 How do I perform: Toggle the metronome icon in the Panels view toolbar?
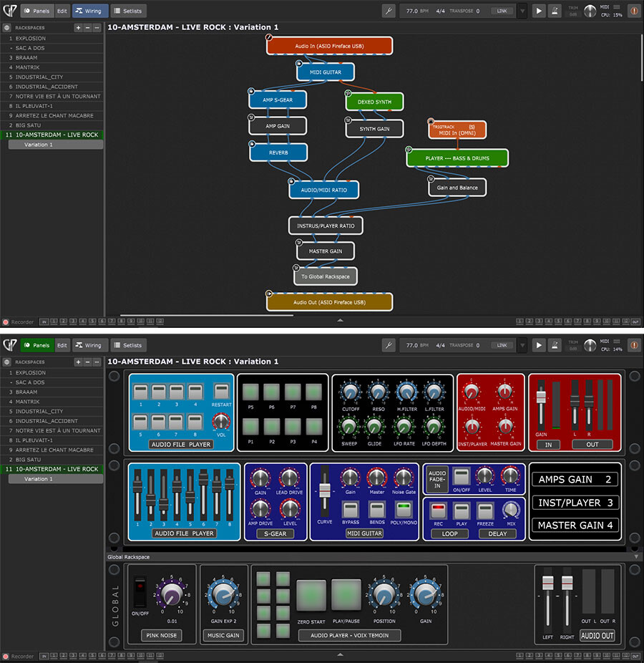(x=555, y=345)
